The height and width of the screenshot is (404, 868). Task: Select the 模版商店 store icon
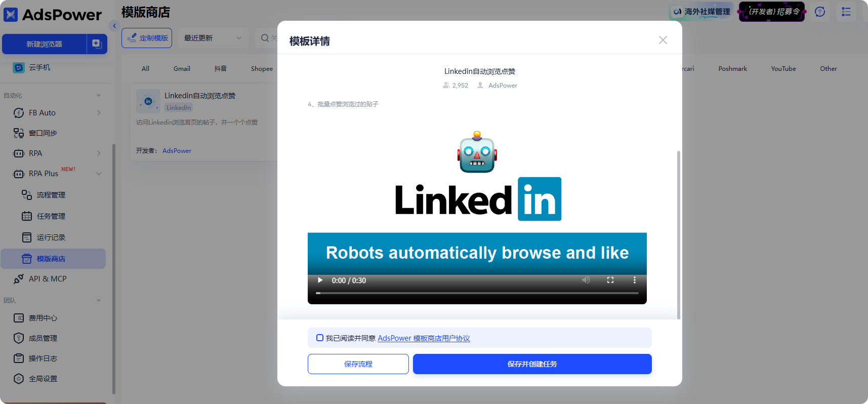27,259
